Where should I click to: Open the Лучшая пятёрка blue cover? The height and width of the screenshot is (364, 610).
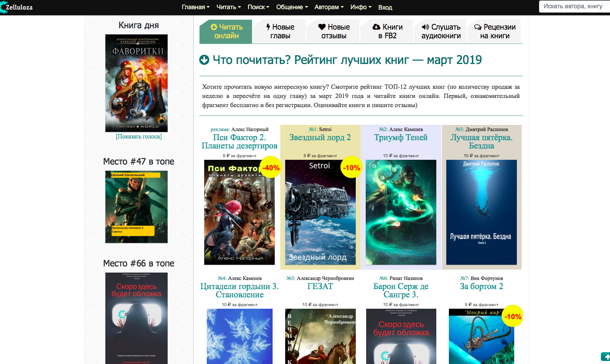[x=482, y=212]
